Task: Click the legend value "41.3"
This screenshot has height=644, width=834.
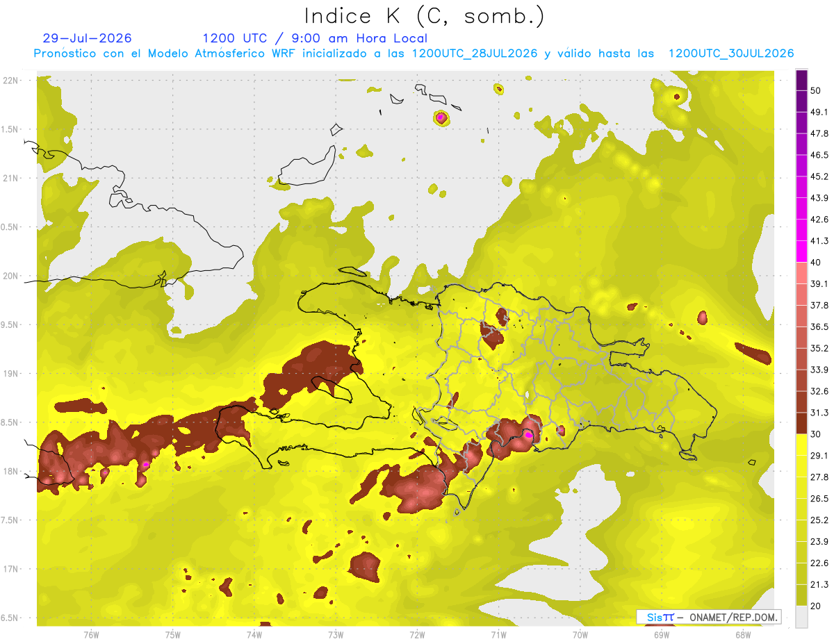Action: (819, 241)
